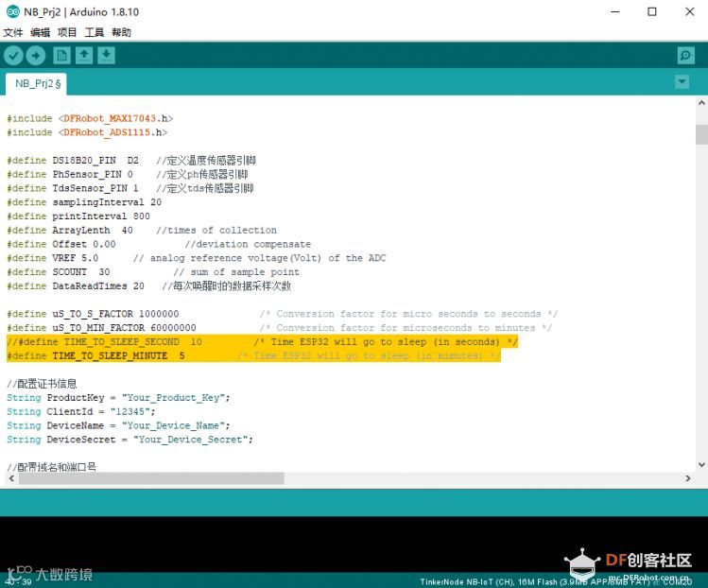708x588 pixels.
Task: Create a new sketch with New icon
Action: (x=61, y=56)
